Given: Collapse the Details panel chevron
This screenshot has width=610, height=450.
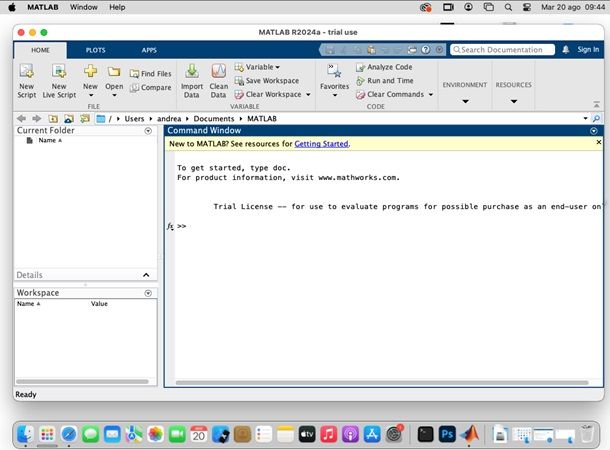Looking at the screenshot, I should tap(146, 275).
